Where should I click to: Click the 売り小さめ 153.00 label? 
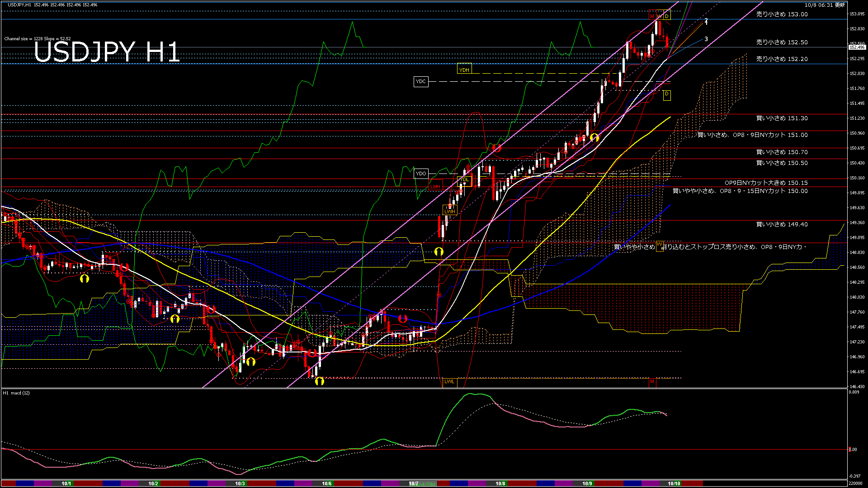click(782, 14)
